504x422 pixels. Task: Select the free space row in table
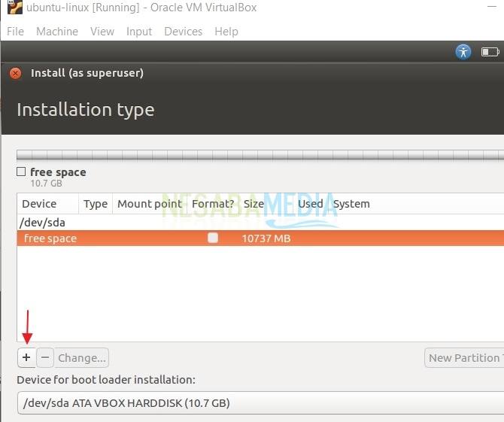pyautogui.click(x=260, y=238)
